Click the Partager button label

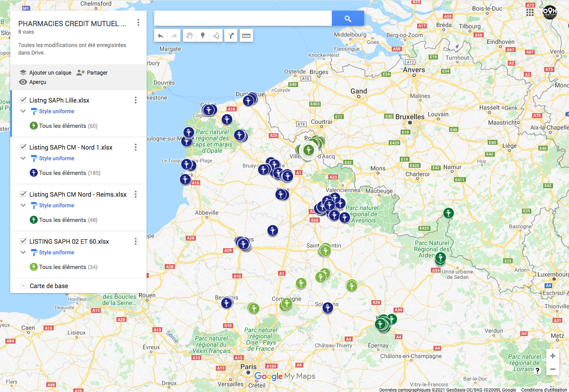tap(97, 73)
